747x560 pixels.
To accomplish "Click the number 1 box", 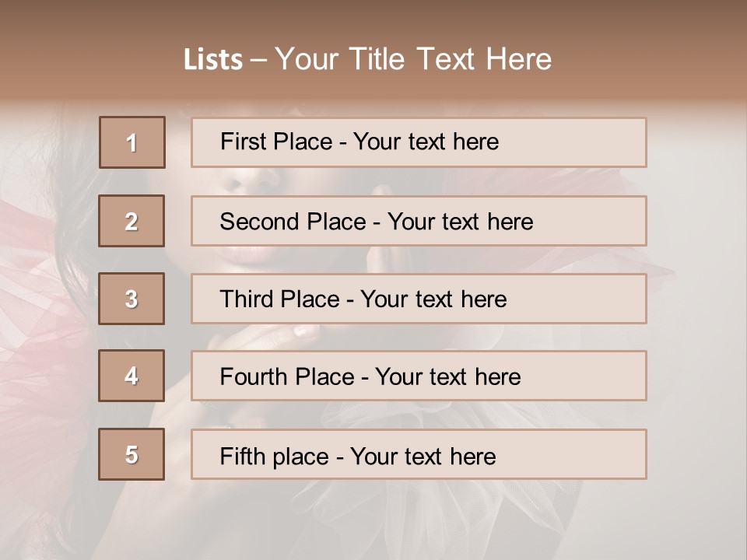I will pos(132,142).
